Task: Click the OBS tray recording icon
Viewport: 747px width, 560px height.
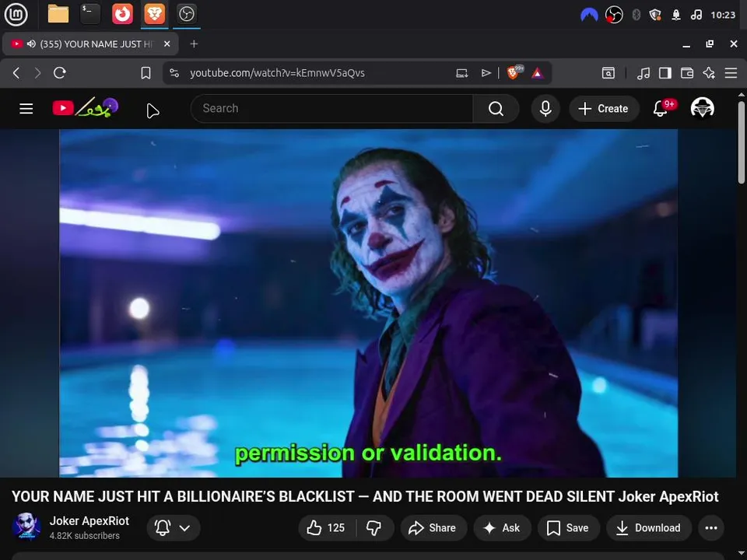Action: tap(614, 15)
